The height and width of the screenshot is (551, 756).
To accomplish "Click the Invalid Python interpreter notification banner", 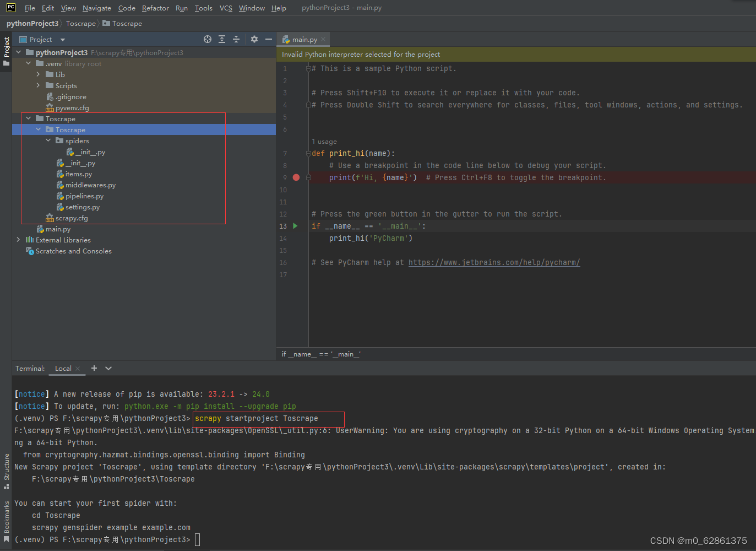I will (516, 54).
